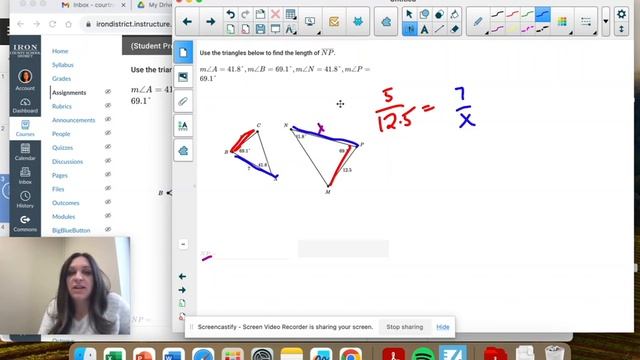640x360 pixels.
Task: Open the Gallery side tab
Action: tap(183, 77)
